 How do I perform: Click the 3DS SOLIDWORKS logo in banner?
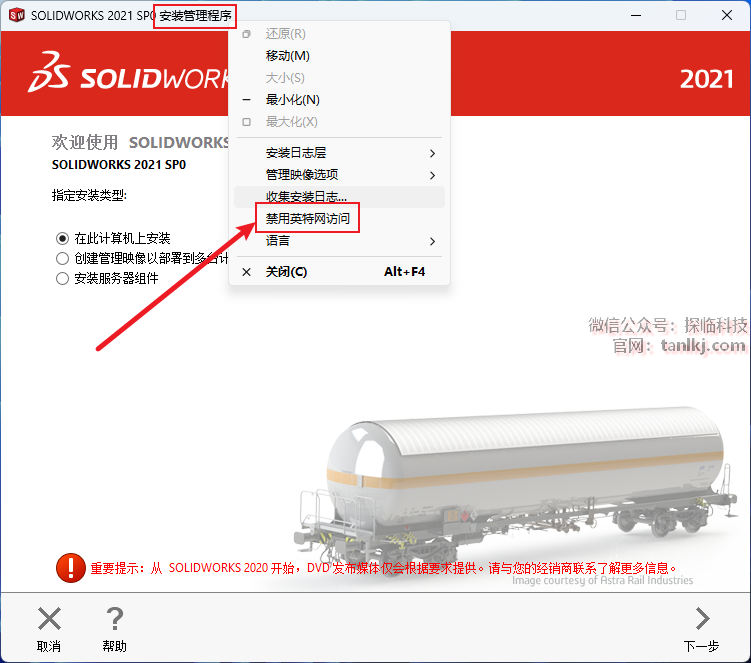tap(128, 73)
